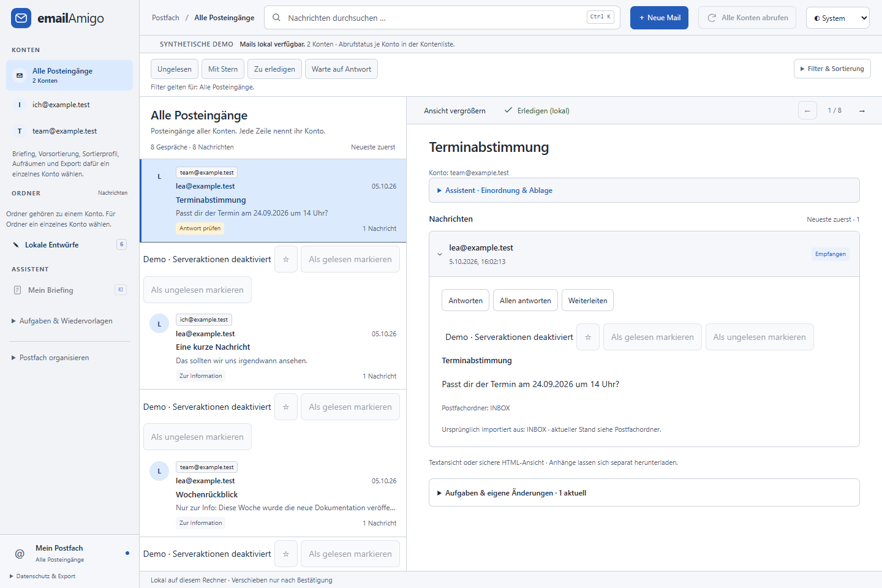Click Alle Konten abrufen button
The height and width of the screenshot is (588, 882).
click(x=747, y=18)
